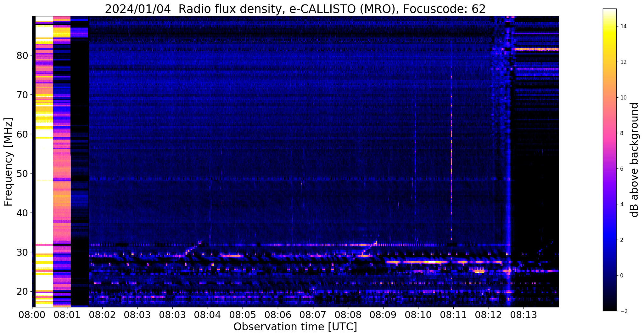Click the colorbar tick value 12

(x=623, y=62)
